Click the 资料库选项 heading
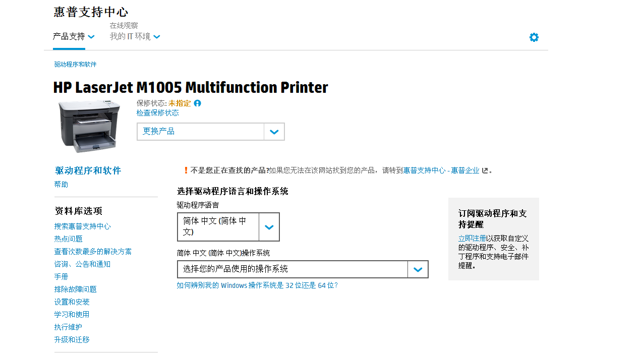The image size is (644, 354). coord(79,211)
